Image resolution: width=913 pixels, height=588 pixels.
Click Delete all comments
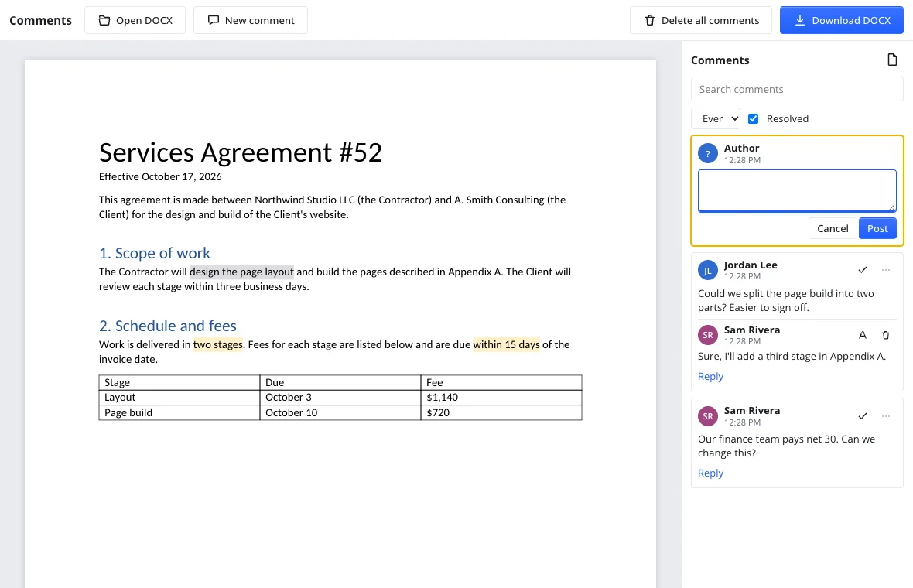pyautogui.click(x=700, y=20)
